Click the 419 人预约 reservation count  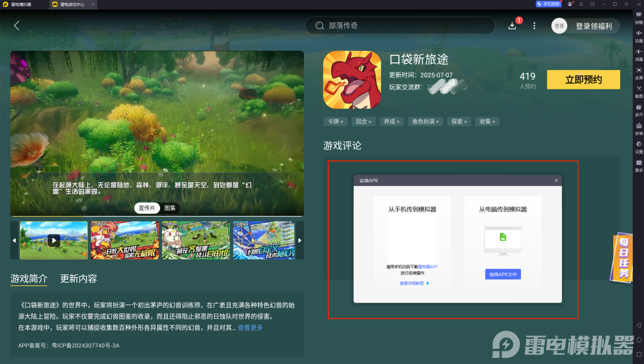pos(528,80)
